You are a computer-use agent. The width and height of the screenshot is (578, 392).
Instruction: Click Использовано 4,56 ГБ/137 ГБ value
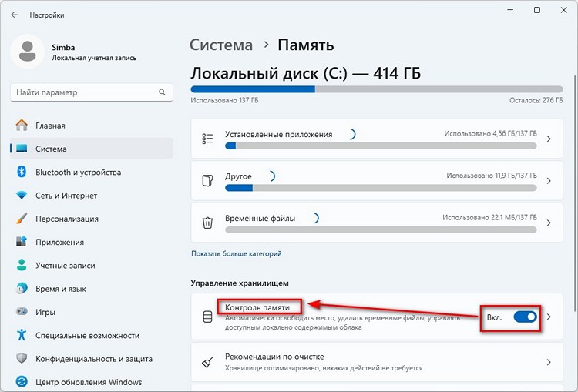coord(490,134)
